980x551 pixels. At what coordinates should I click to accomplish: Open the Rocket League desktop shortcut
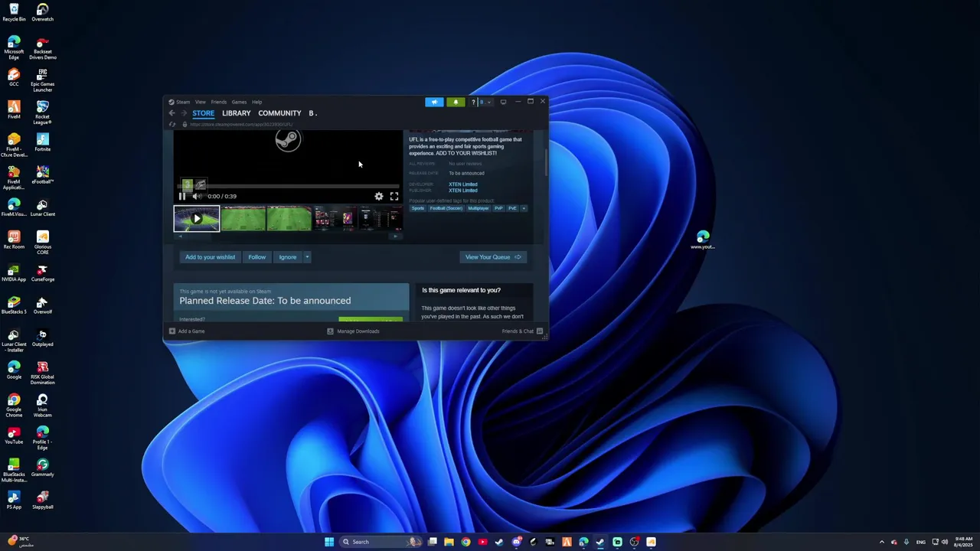pyautogui.click(x=43, y=111)
